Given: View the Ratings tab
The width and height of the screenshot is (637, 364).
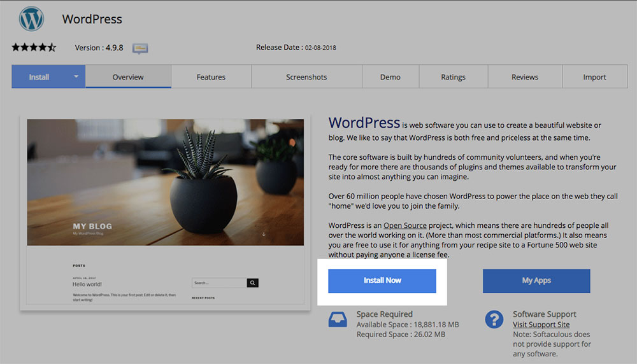Looking at the screenshot, I should click(x=453, y=77).
